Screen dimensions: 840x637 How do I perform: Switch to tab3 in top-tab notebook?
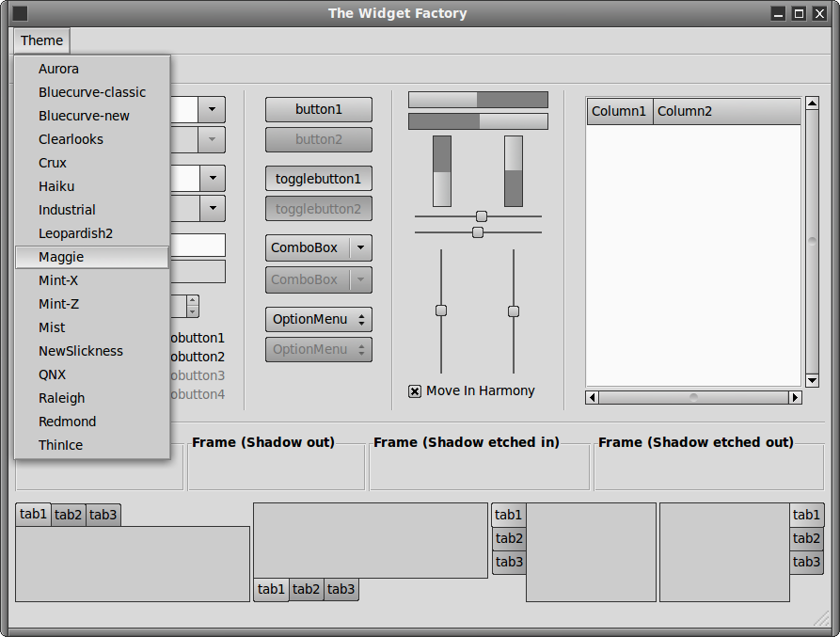[103, 515]
